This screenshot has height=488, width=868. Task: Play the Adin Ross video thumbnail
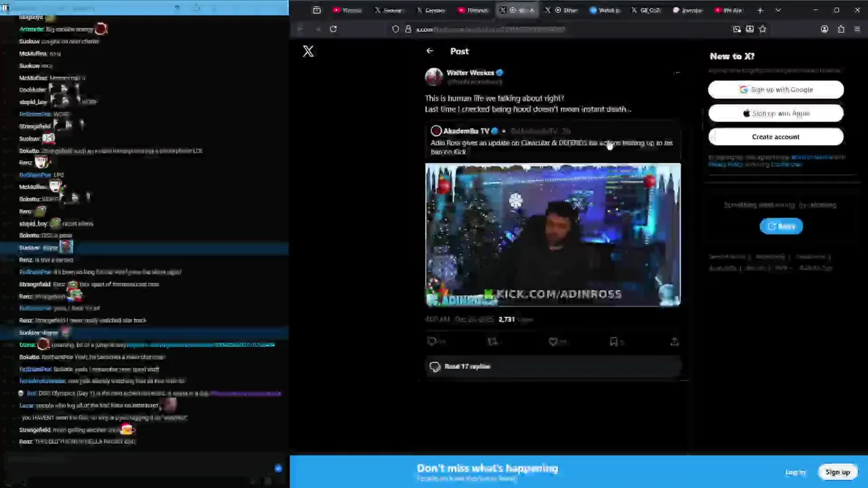[553, 235]
